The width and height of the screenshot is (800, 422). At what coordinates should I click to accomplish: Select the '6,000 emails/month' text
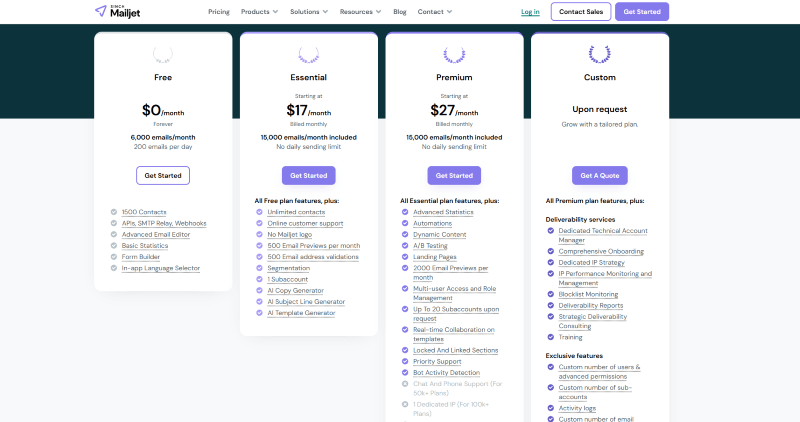pos(163,137)
